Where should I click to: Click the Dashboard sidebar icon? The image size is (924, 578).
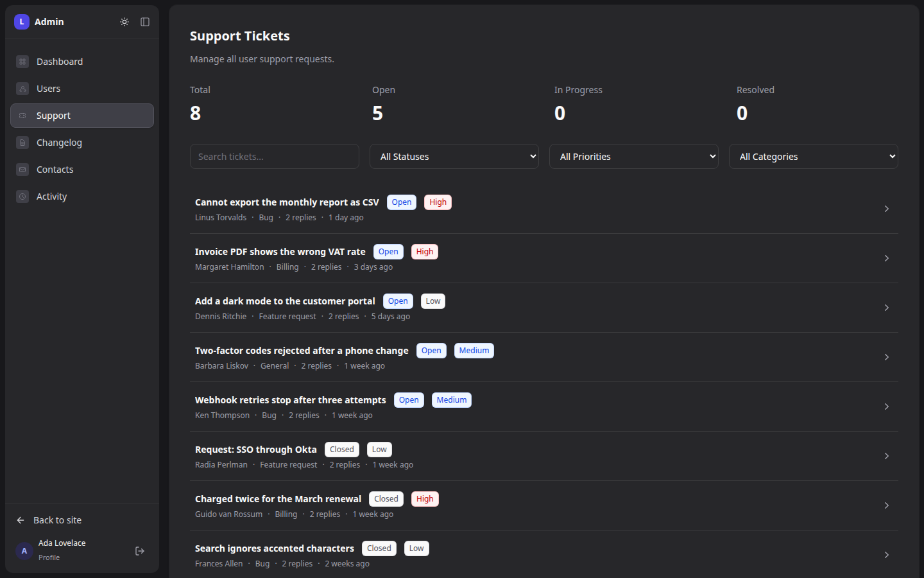coord(22,62)
